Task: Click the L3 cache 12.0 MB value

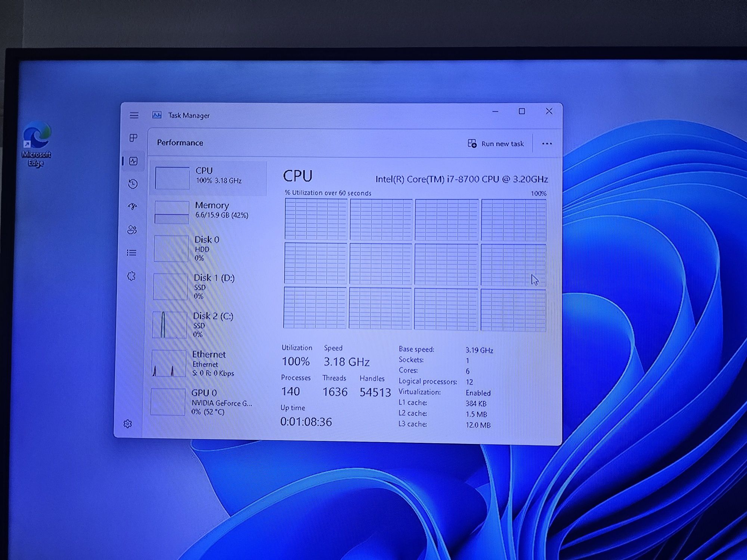Action: (x=478, y=425)
